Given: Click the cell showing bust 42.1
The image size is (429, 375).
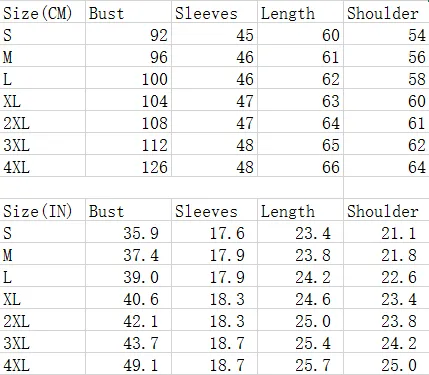Looking at the screenshot, I should [x=128, y=320].
